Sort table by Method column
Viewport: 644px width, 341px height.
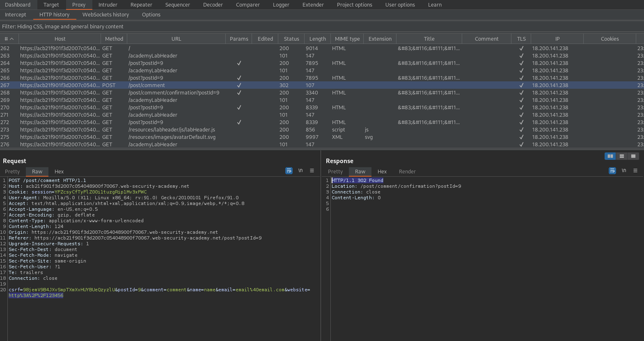tap(114, 39)
